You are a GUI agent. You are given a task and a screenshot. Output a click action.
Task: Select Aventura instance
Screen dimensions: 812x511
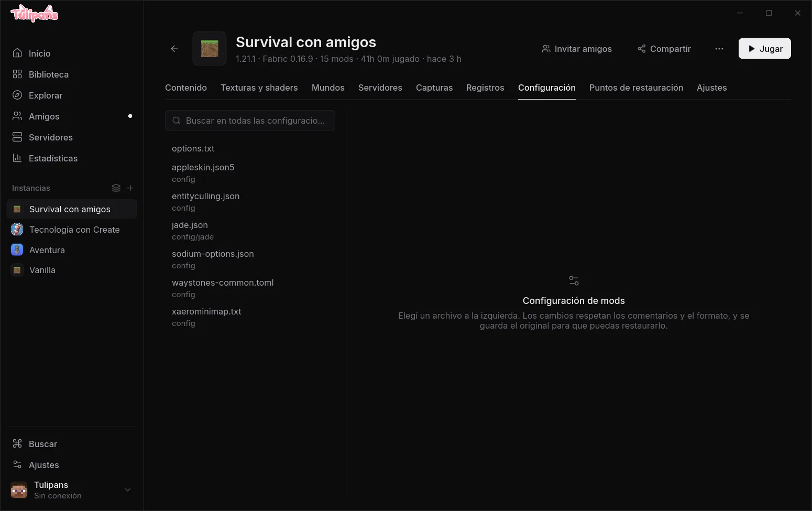coord(72,250)
